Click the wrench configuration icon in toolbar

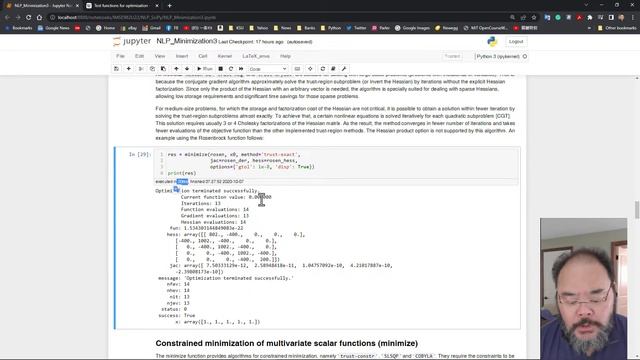[x=344, y=69]
